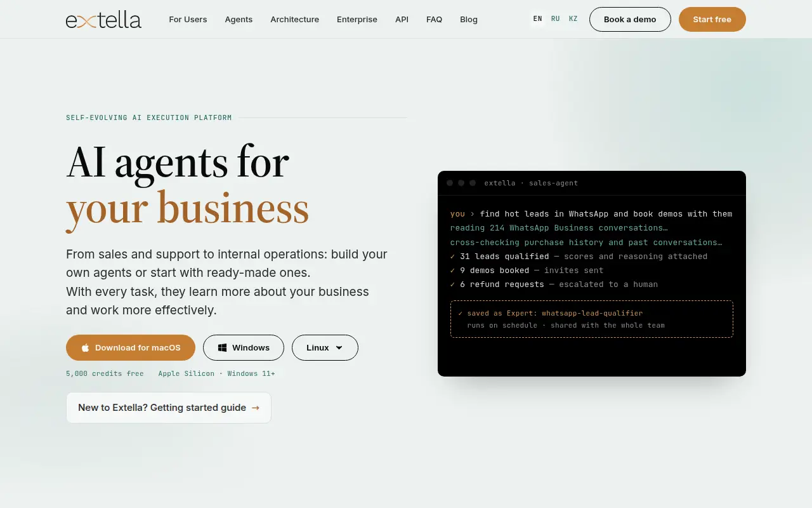
Task: Click the "Apple Silicon · Windows 11+" note
Action: [x=217, y=373]
